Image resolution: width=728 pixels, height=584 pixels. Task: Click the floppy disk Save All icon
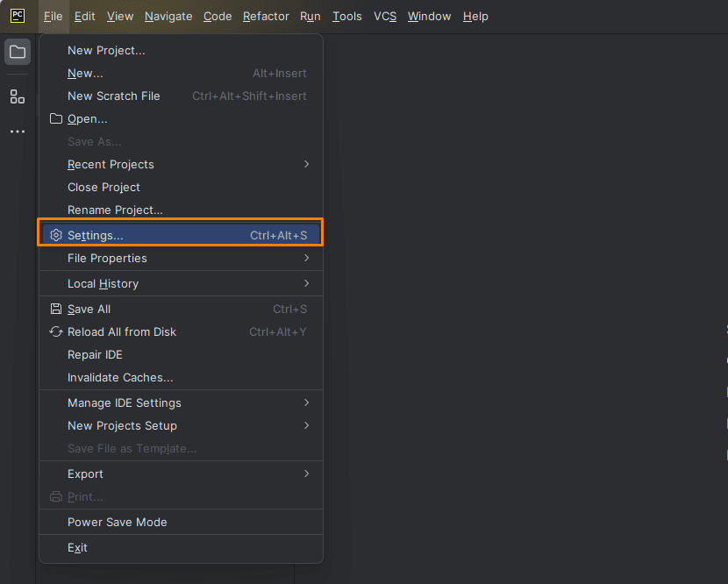[56, 310]
